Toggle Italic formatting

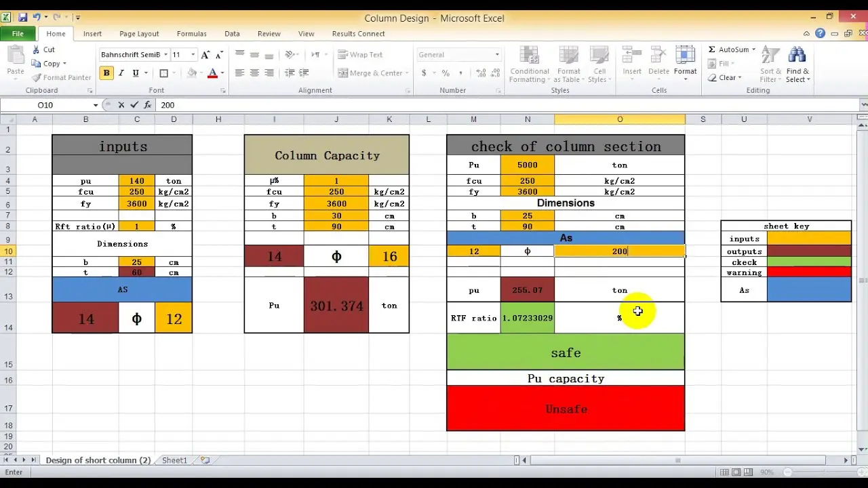click(121, 73)
